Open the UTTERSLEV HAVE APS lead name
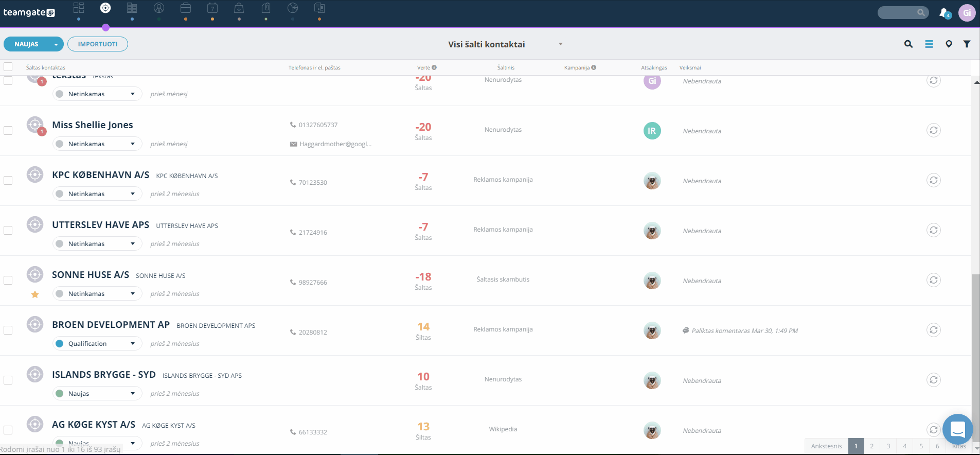The height and width of the screenshot is (455, 980). click(x=101, y=225)
